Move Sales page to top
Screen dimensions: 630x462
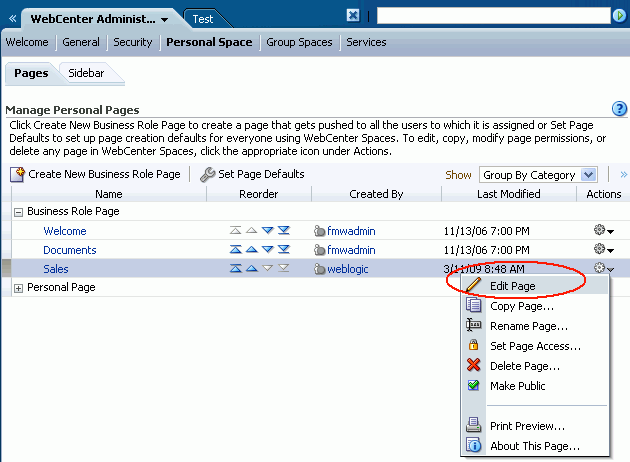(x=235, y=268)
